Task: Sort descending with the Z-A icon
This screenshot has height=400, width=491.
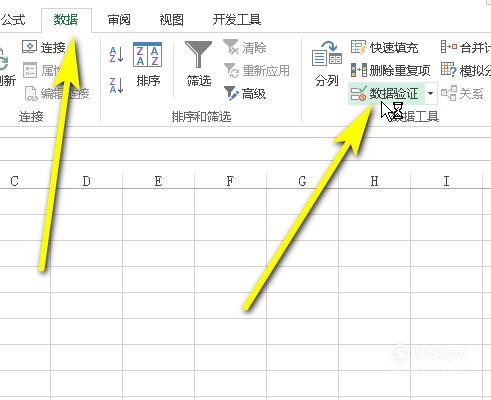Action: (116, 85)
